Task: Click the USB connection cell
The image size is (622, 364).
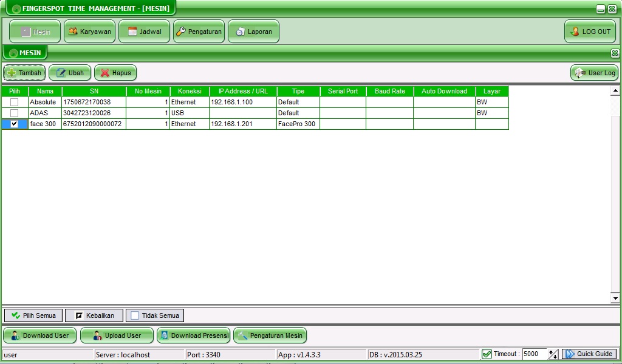Action: click(190, 113)
